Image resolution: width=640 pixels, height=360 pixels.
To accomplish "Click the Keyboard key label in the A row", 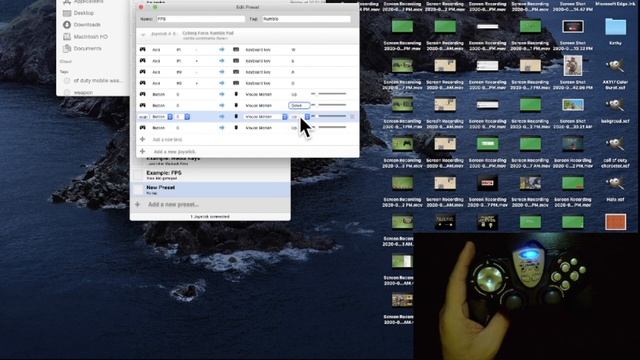I will pos(258,72).
